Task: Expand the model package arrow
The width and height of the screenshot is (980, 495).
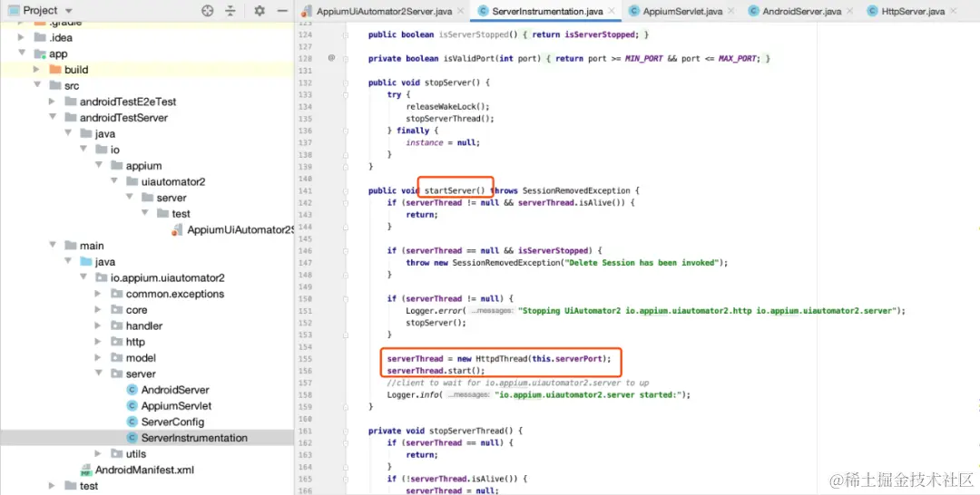Action: pos(98,358)
